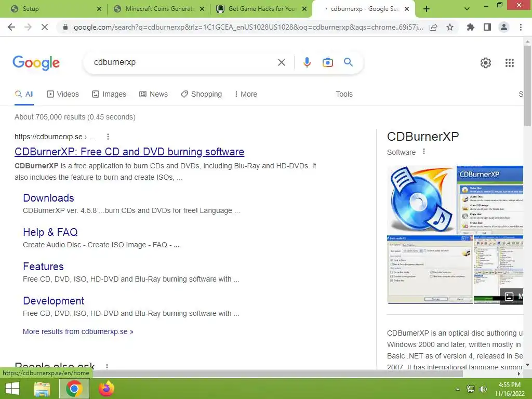This screenshot has width=532, height=399.
Task: Launch File Explorer from the taskbar
Action: (42, 389)
